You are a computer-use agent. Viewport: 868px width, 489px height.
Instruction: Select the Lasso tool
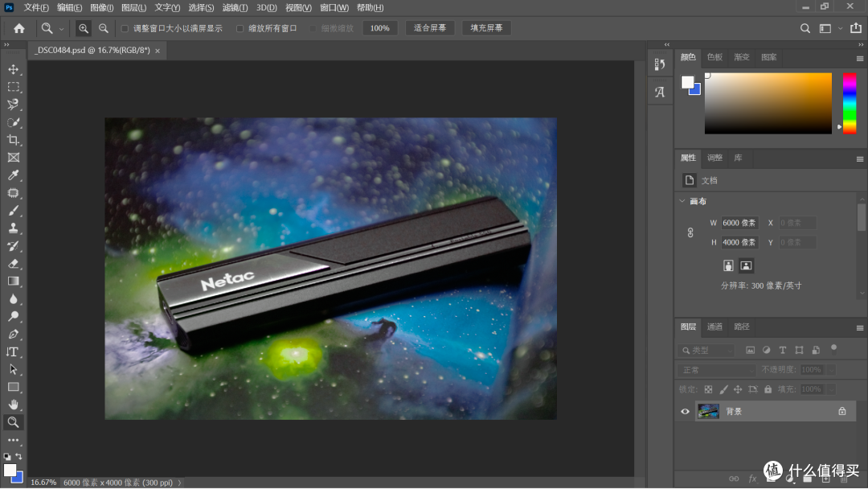14,105
